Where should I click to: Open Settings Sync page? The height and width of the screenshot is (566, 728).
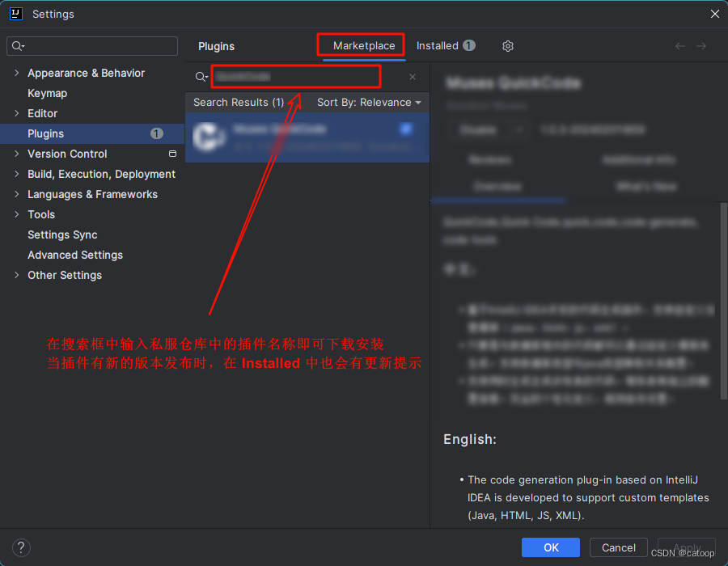pos(62,234)
